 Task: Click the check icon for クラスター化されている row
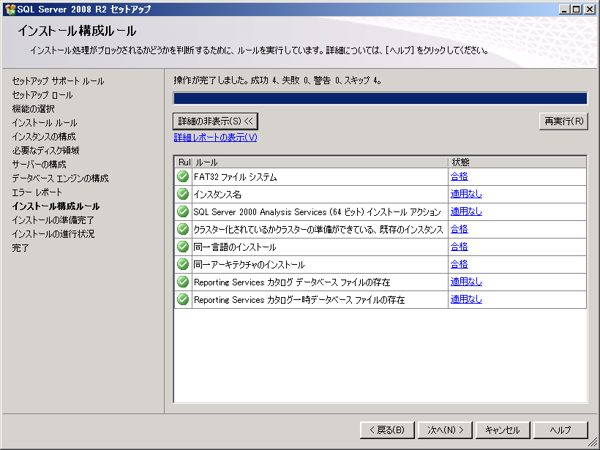click(x=183, y=229)
